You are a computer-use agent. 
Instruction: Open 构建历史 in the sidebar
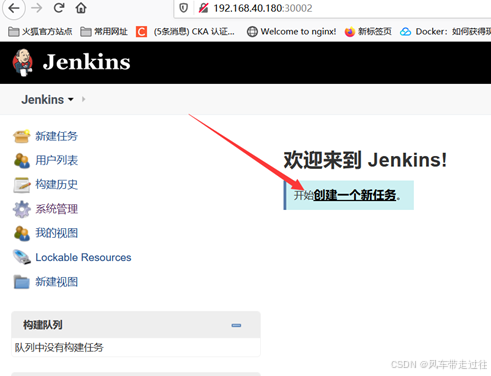57,184
